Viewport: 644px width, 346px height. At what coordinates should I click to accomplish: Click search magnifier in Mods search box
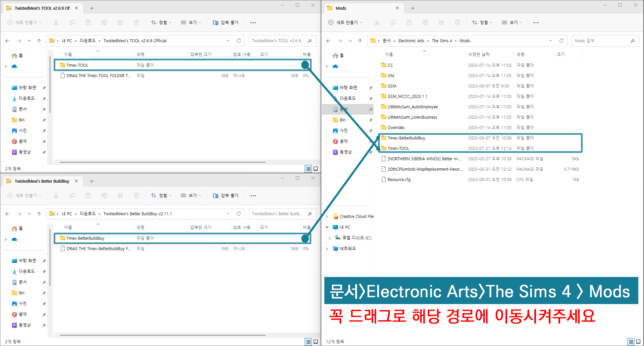point(633,41)
